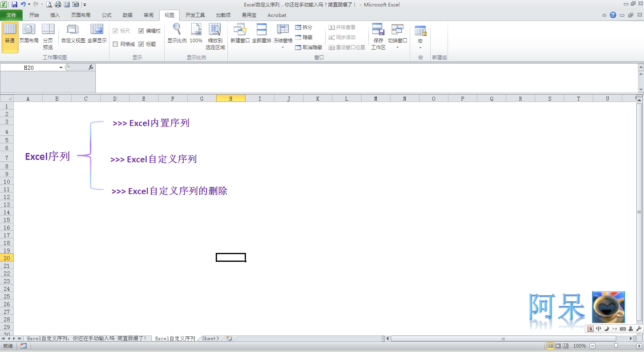Open the Macros (宏) dropdown

point(420,37)
